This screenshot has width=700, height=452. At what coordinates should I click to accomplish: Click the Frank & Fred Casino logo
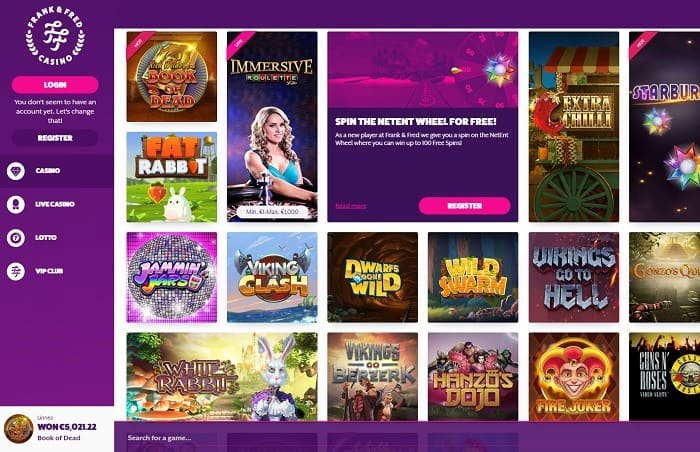(54, 36)
